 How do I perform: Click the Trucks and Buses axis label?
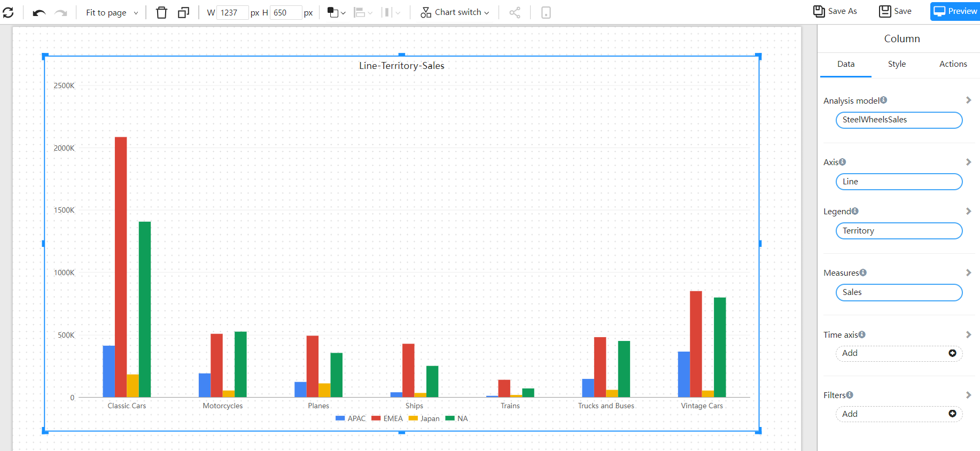point(606,406)
